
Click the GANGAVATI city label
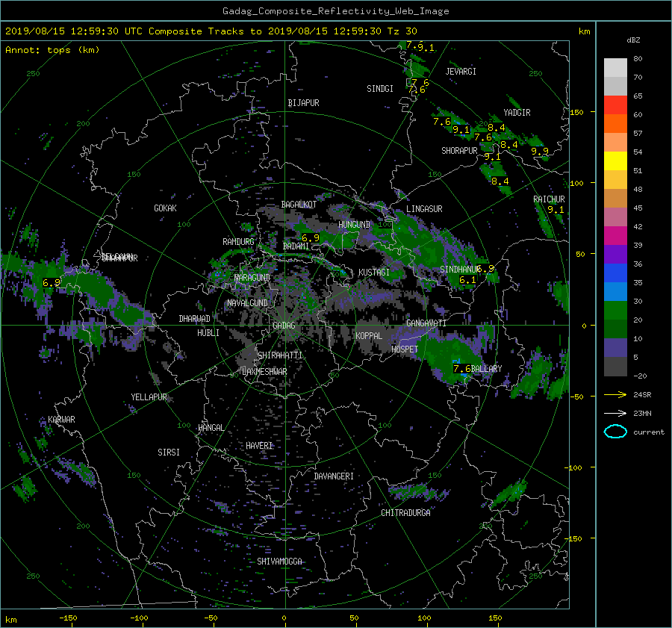(x=426, y=323)
